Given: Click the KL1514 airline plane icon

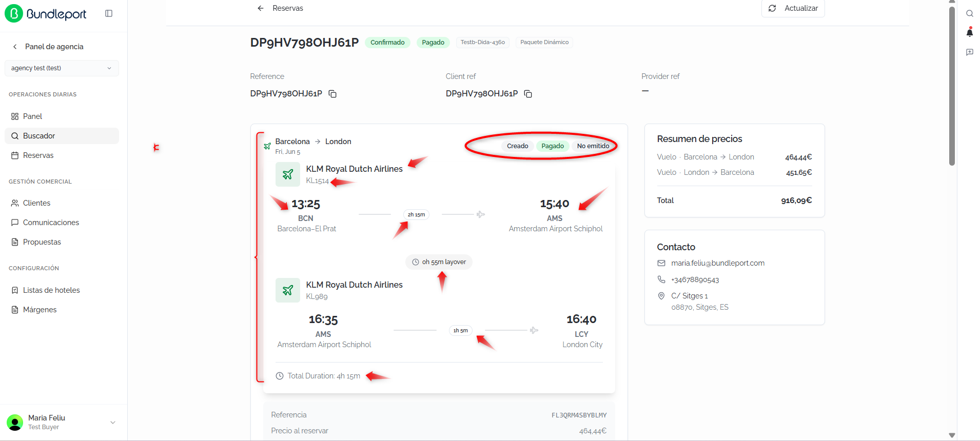Looking at the screenshot, I should (x=288, y=174).
